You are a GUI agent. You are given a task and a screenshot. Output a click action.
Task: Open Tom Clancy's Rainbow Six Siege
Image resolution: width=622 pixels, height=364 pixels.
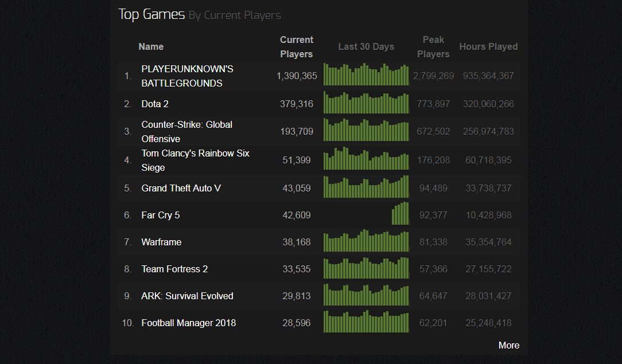pos(195,160)
